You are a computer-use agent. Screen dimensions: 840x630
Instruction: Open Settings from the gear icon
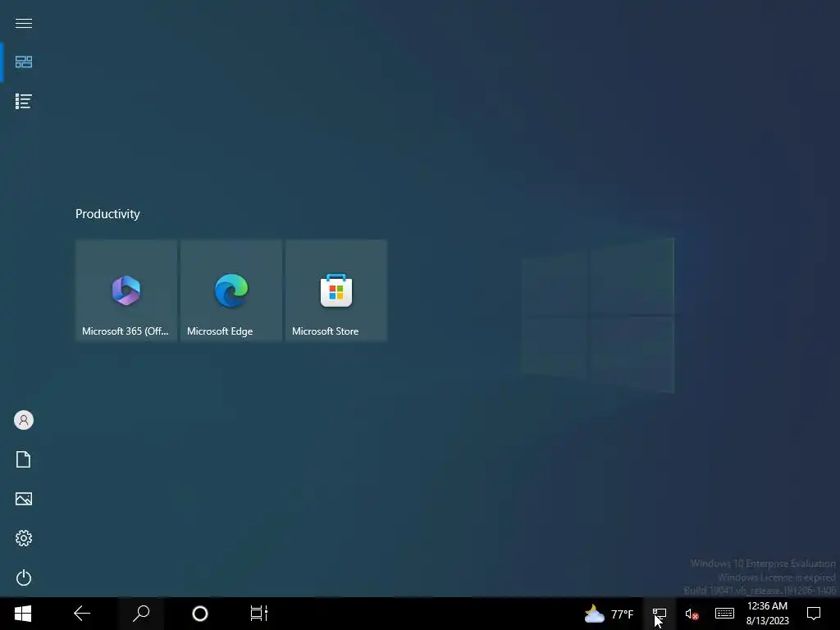tap(24, 538)
